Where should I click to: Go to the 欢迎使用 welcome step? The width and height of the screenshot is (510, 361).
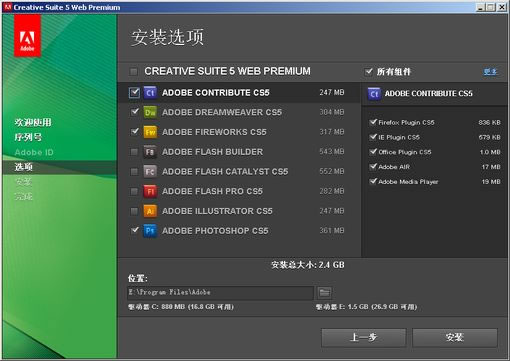(33, 122)
